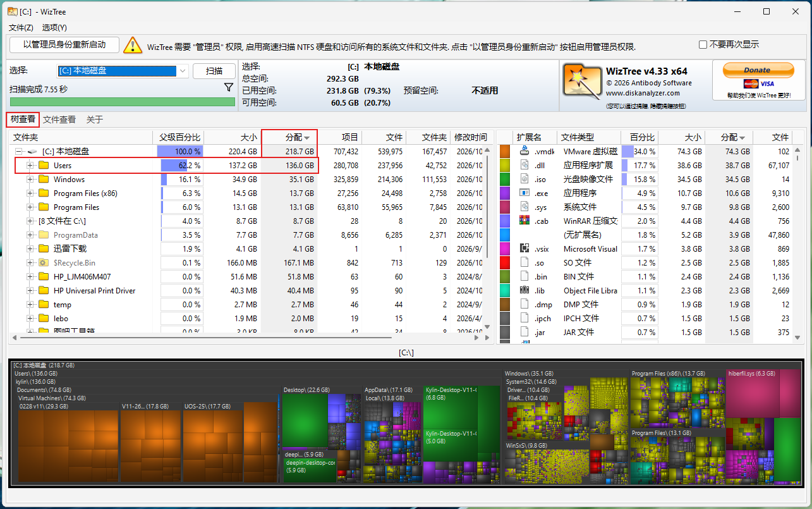Sort tree by the 父级百分比 column header
The image size is (812, 509).
point(178,137)
